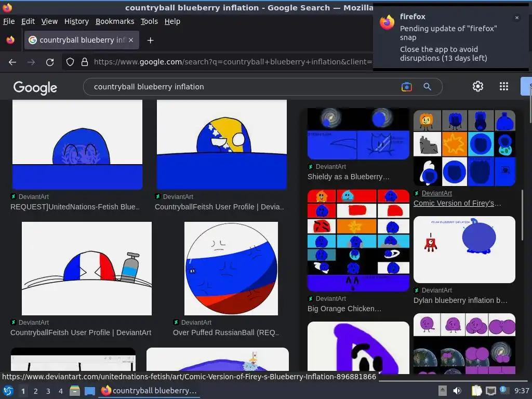This screenshot has width=532, height=399.
Task: Switch to workspace 2
Action: point(36,391)
